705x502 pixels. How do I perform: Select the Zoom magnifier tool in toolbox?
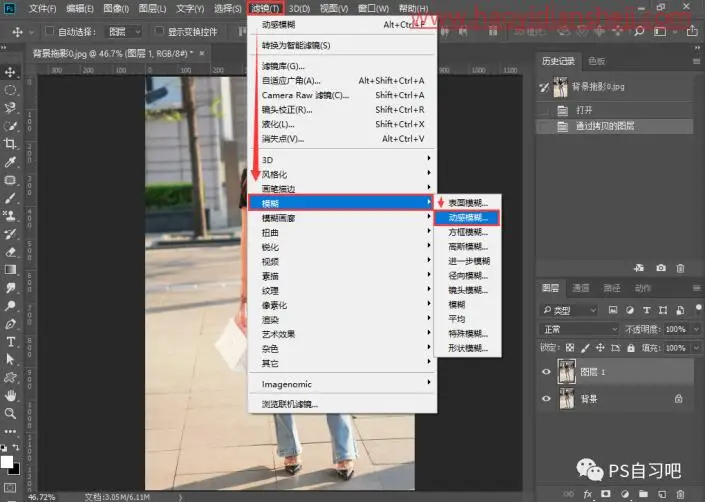[10, 413]
